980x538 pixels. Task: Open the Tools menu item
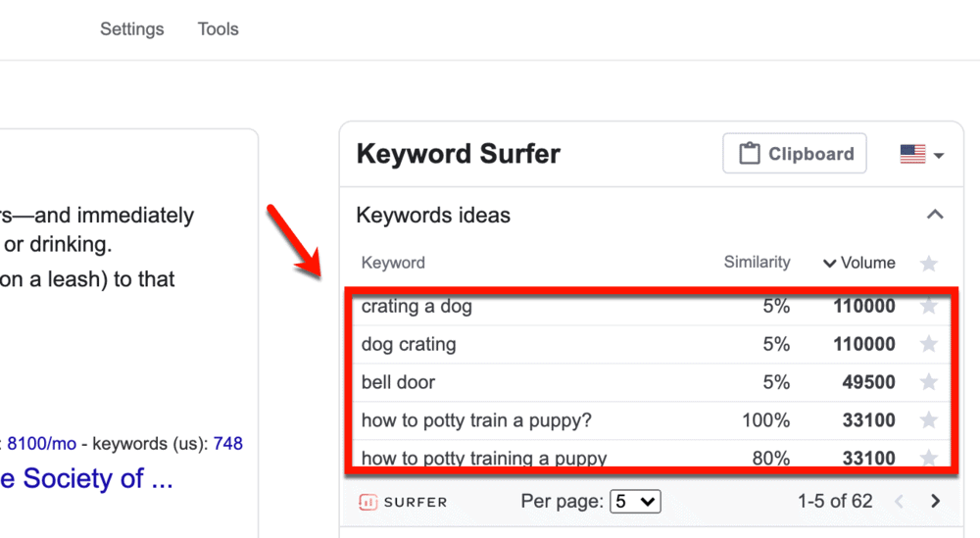[219, 28]
